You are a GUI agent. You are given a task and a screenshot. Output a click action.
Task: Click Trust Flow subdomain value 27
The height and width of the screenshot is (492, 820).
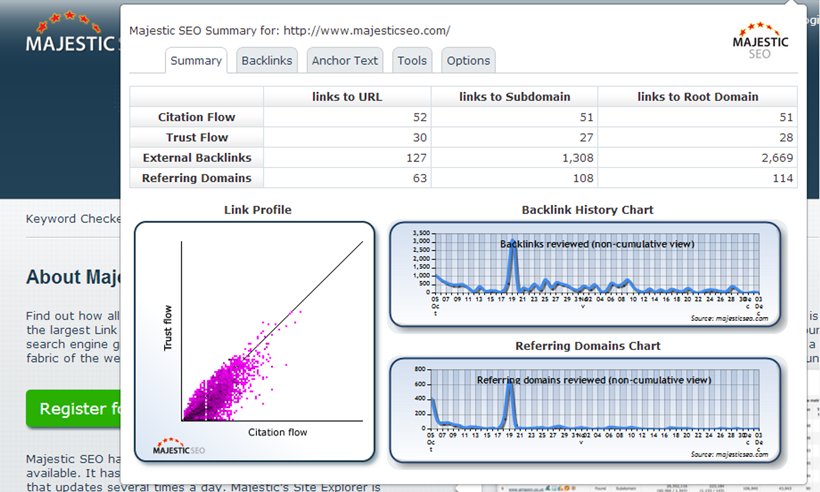point(586,138)
